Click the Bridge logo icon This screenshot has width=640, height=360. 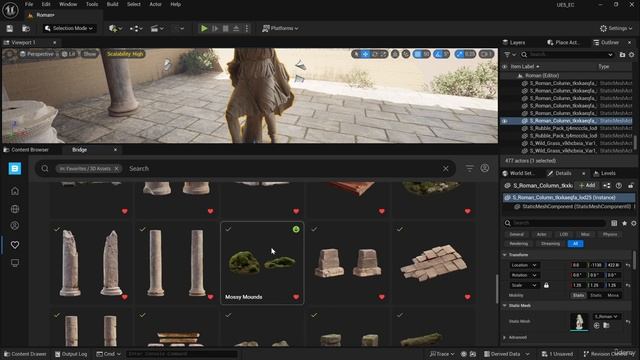(15, 169)
